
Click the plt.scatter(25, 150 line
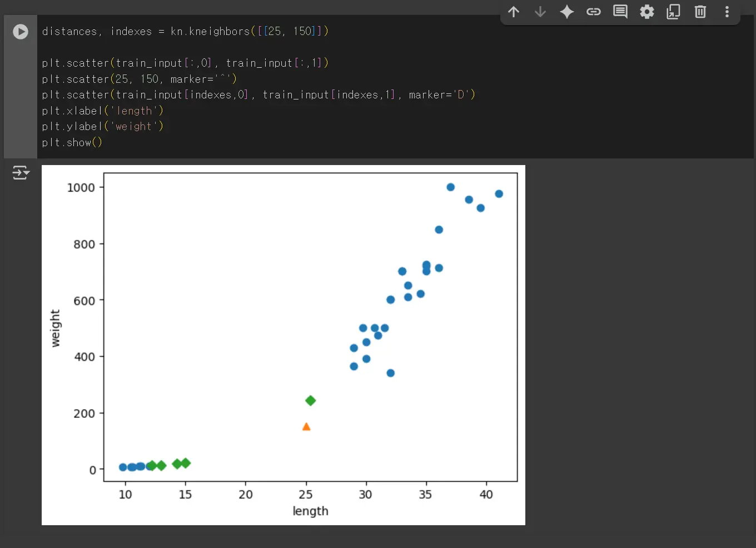140,79
